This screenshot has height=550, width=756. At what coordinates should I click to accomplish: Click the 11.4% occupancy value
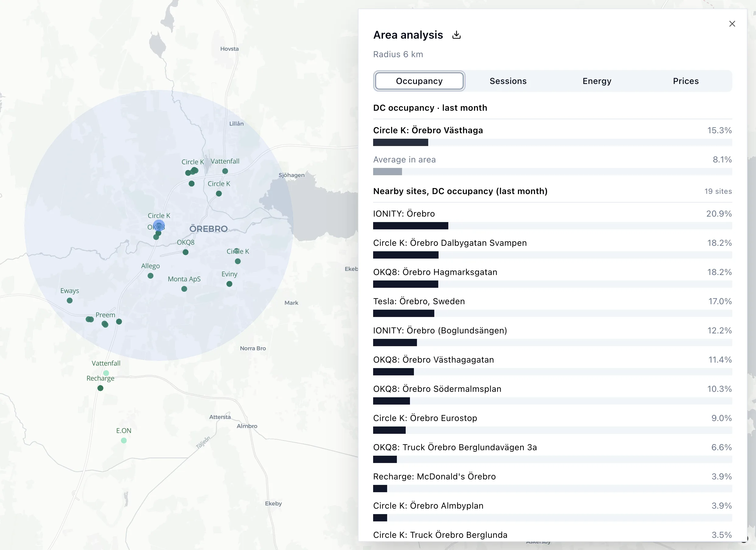(720, 360)
